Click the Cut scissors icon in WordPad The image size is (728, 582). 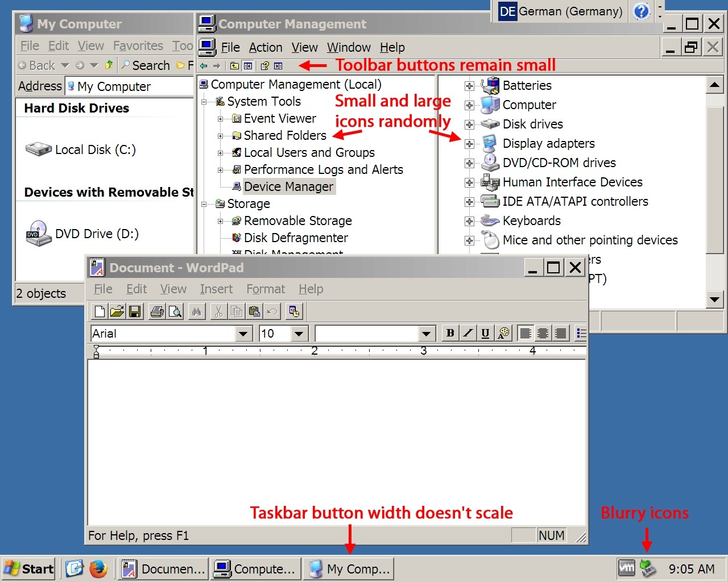(x=218, y=311)
